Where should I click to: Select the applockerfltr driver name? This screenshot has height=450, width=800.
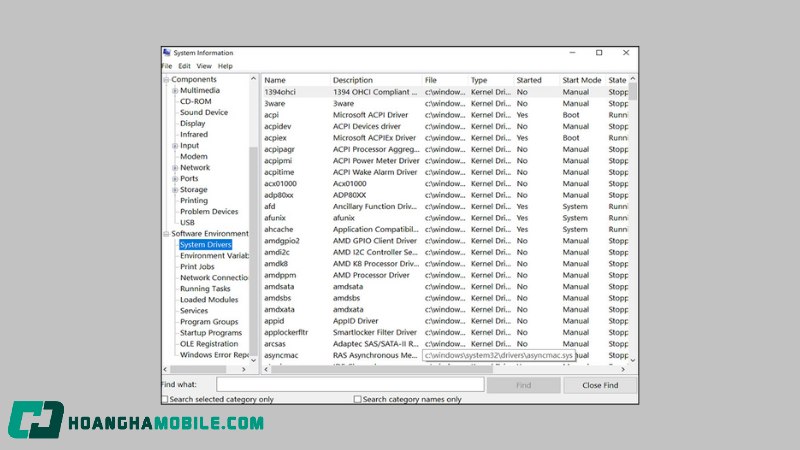click(x=286, y=333)
